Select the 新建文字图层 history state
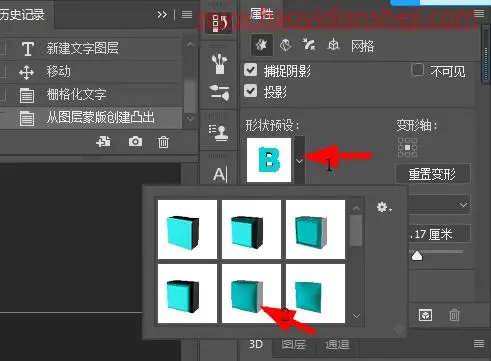The height and width of the screenshot is (361, 491). 91,49
